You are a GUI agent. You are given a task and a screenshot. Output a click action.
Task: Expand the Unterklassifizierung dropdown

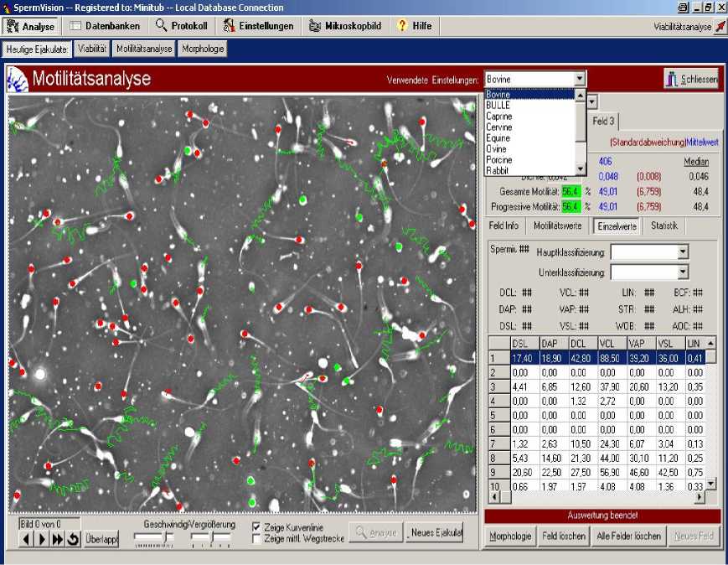[x=683, y=272]
